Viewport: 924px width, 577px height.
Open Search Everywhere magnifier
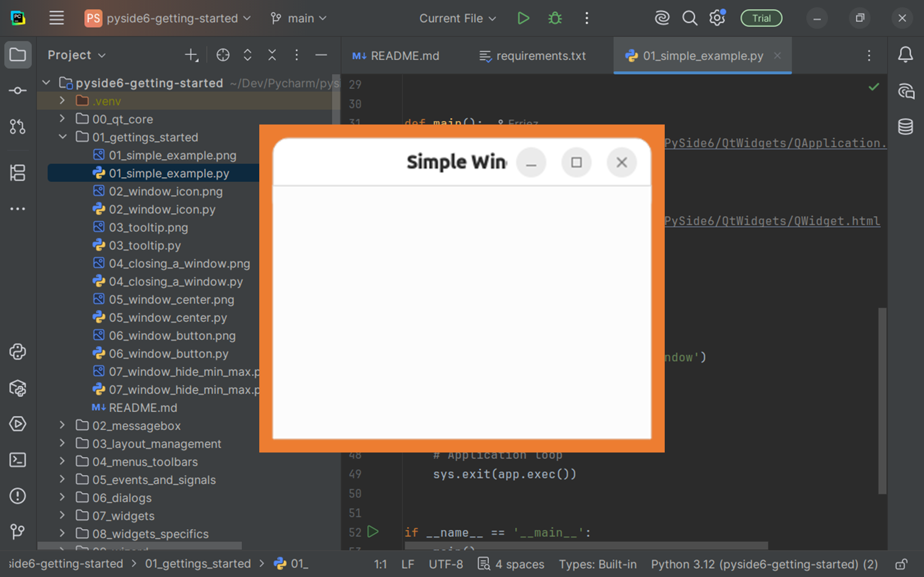(690, 18)
